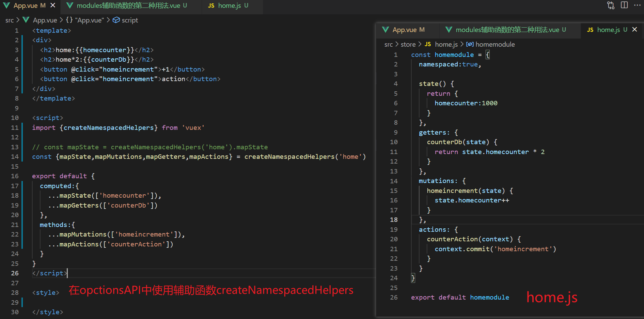Click export default homemodule line

pyautogui.click(x=460, y=298)
